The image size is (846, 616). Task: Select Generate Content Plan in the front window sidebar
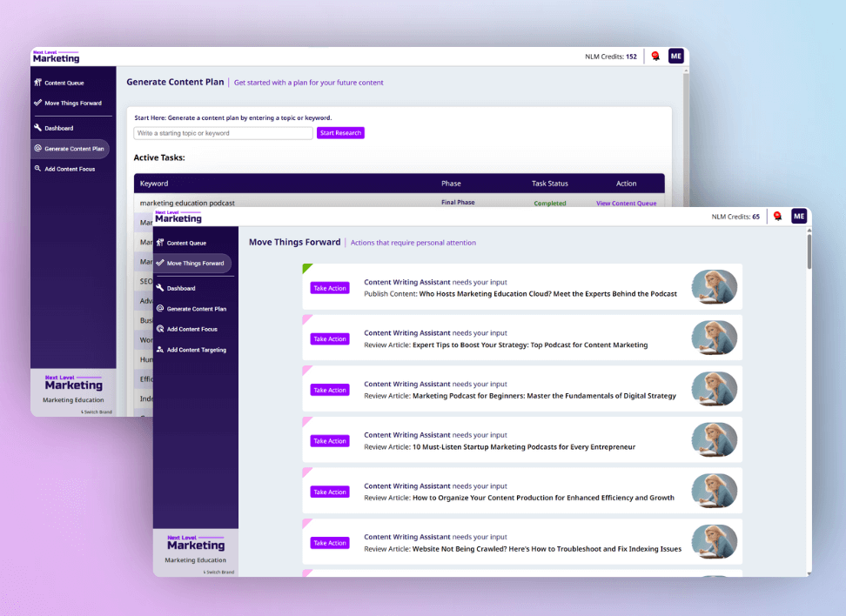[196, 309]
